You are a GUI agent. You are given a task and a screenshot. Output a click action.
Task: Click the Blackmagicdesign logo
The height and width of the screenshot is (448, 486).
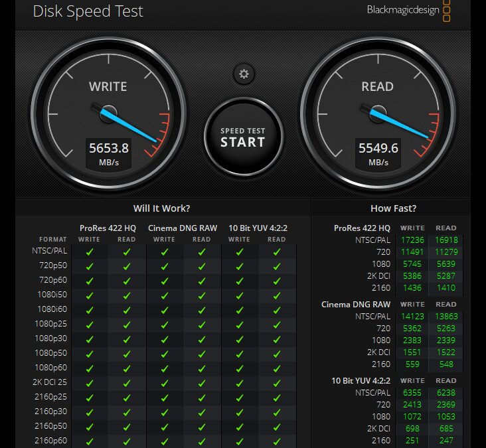[403, 10]
